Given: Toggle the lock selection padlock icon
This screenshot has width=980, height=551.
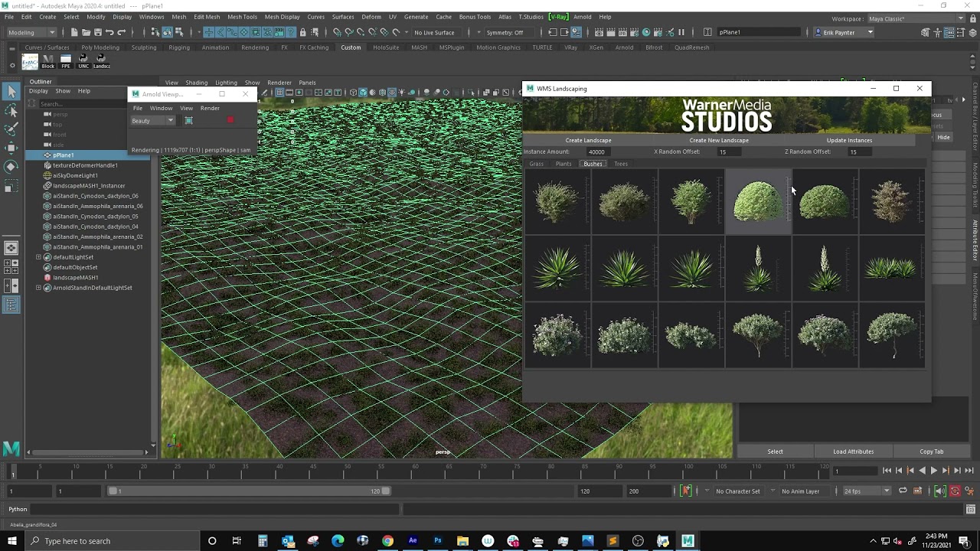Looking at the screenshot, I should [x=302, y=32].
